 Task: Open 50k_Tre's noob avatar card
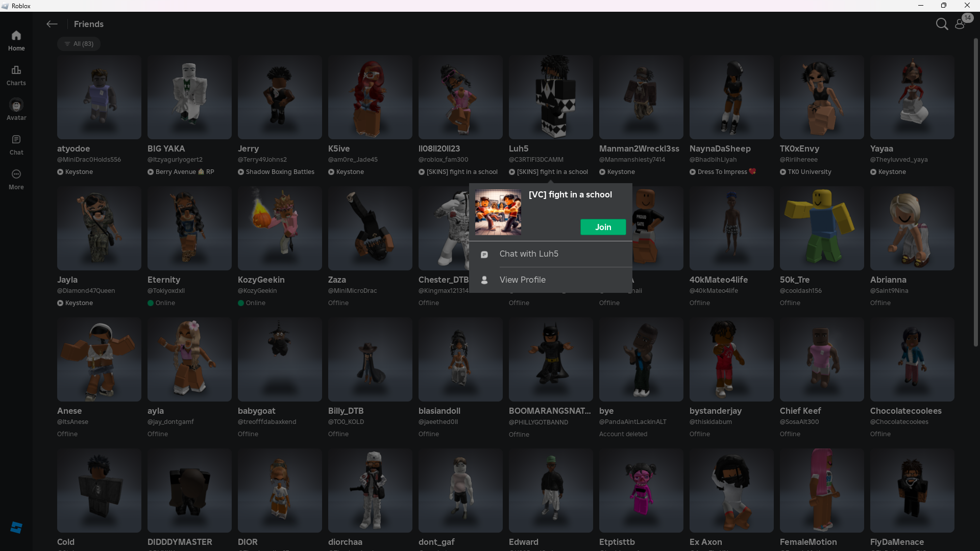pos(821,228)
